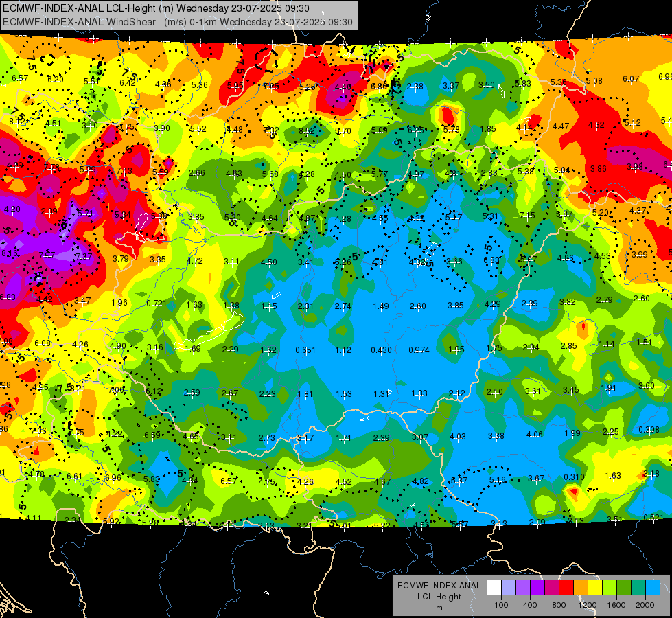Click the wind shear value 1.62
Image resolution: width=672 pixels, height=618 pixels.
click(268, 350)
